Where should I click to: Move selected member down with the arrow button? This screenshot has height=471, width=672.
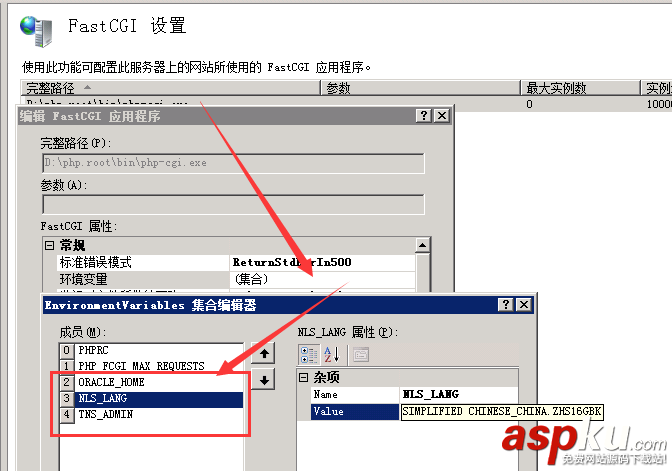pyautogui.click(x=264, y=380)
